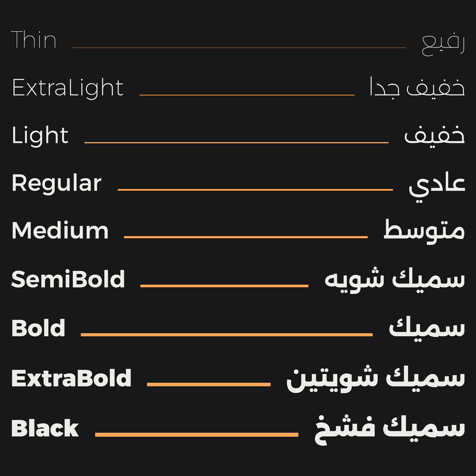Click the Bold weight label
Screen dimensions: 476x476
coord(38,328)
